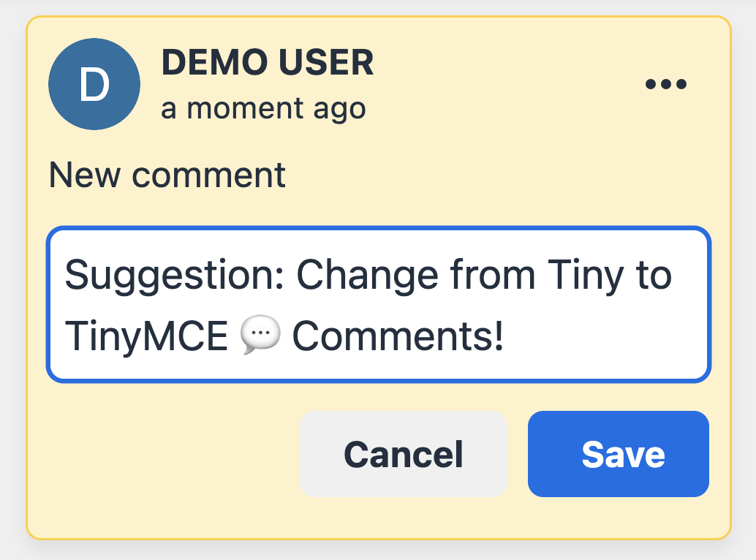Save the edited comment

pos(618,454)
